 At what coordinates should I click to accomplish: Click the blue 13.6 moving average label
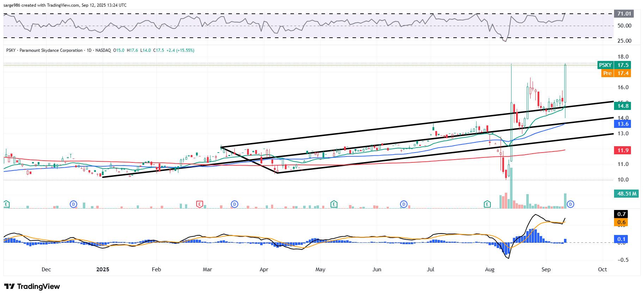(622, 124)
